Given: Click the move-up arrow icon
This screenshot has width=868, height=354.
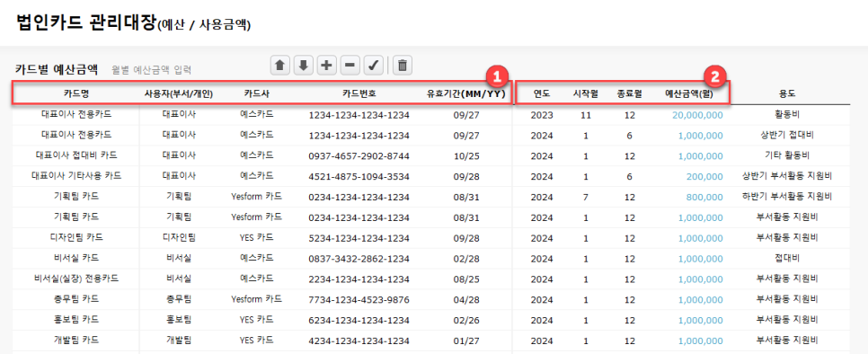Looking at the screenshot, I should click(x=280, y=66).
